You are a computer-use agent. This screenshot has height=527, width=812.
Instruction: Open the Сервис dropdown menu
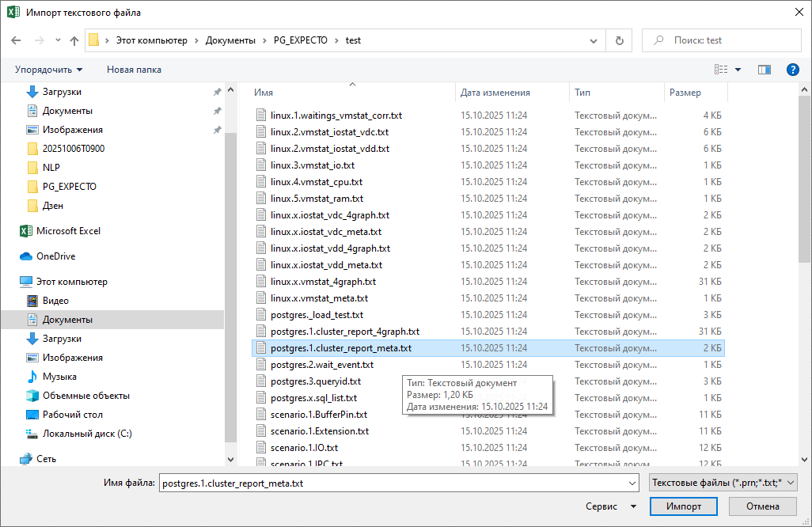pyautogui.click(x=611, y=506)
